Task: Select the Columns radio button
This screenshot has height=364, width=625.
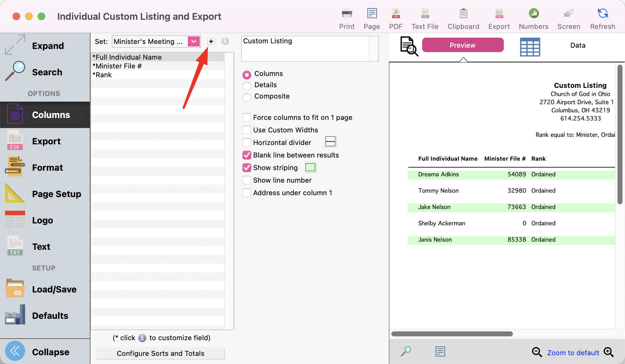Action: (247, 75)
